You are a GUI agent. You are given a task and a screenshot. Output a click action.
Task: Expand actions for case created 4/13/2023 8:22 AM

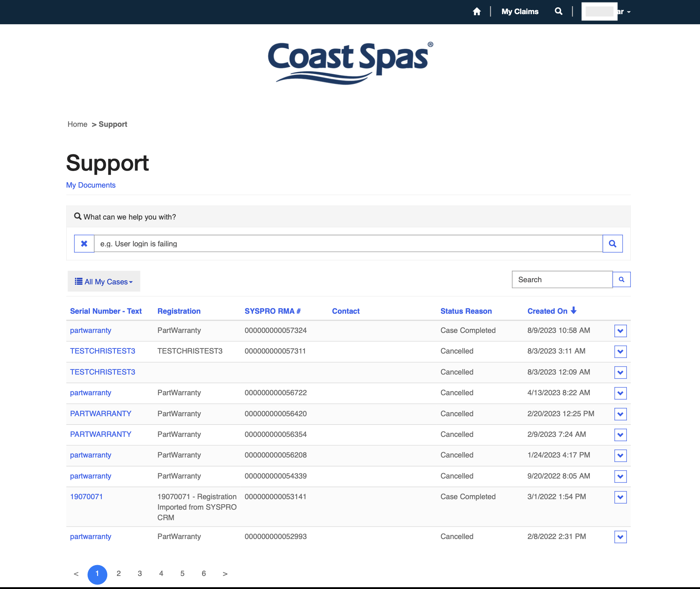621,393
